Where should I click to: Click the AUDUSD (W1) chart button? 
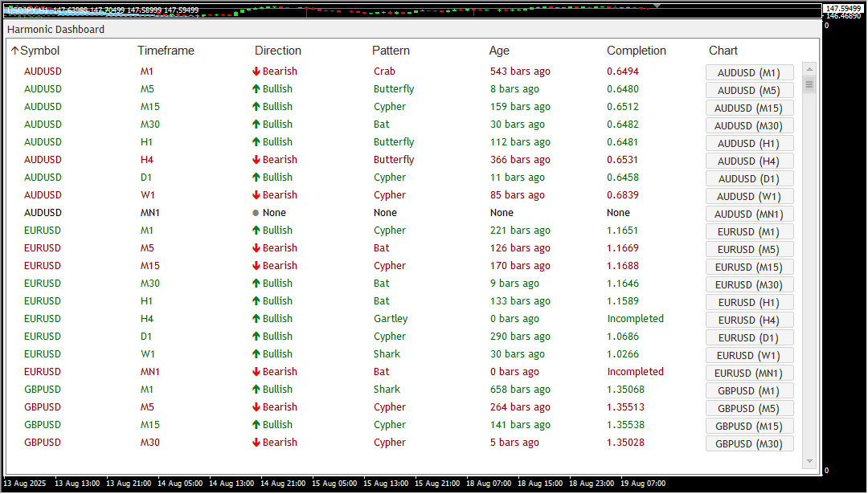pyautogui.click(x=750, y=196)
